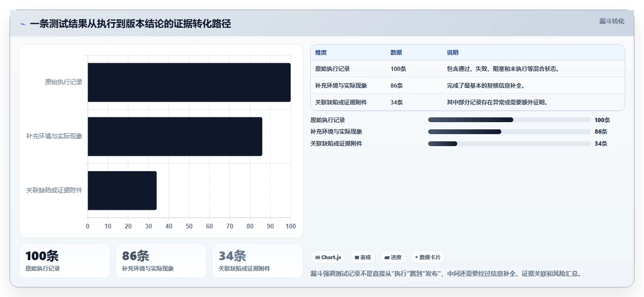This screenshot has width=644, height=297.
Task: Click the 补充环境与实际现象 table row cell
Action: tap(341, 86)
